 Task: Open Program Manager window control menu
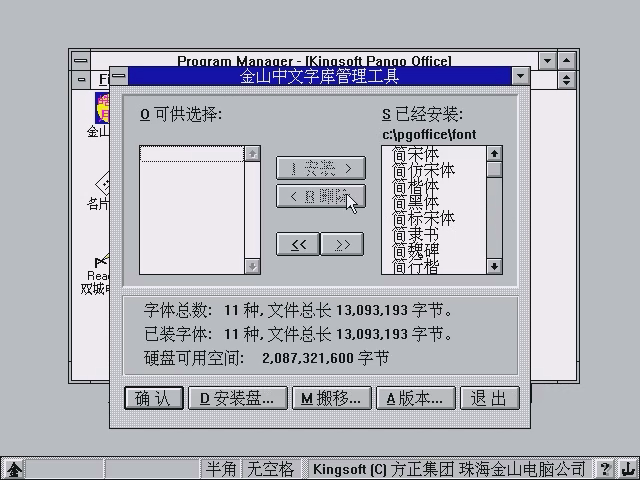click(x=81, y=61)
